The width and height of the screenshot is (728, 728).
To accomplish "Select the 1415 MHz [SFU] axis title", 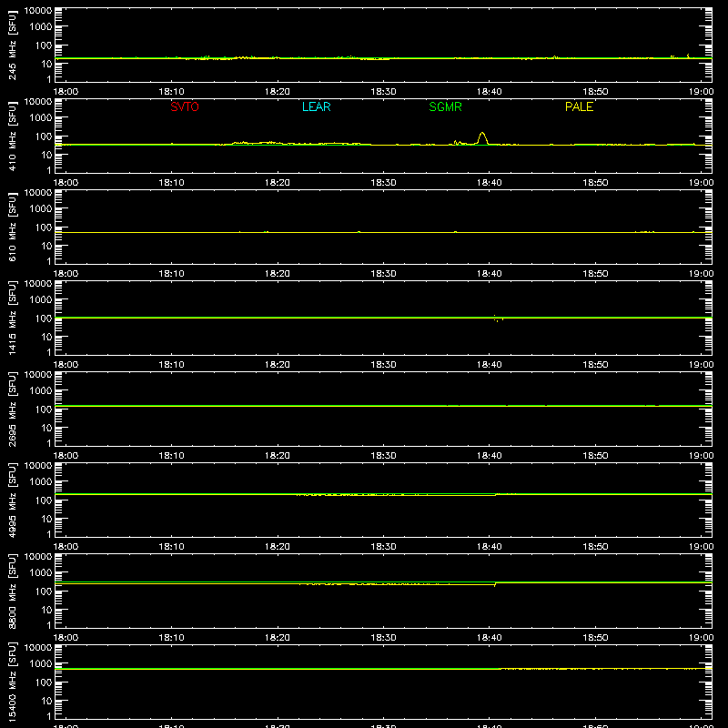I will coord(12,318).
